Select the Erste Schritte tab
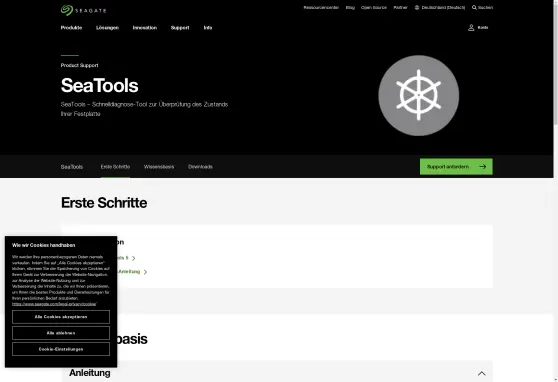 point(115,167)
